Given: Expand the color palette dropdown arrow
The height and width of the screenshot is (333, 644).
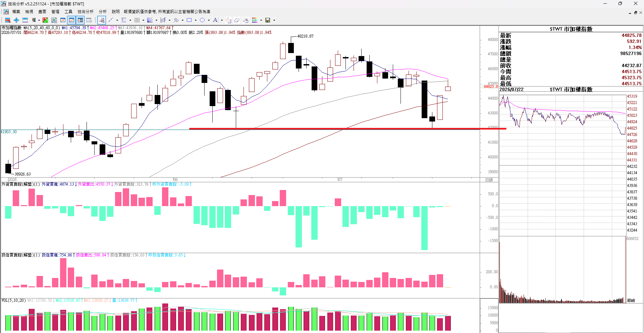Looking at the screenshot, I should (261, 20).
